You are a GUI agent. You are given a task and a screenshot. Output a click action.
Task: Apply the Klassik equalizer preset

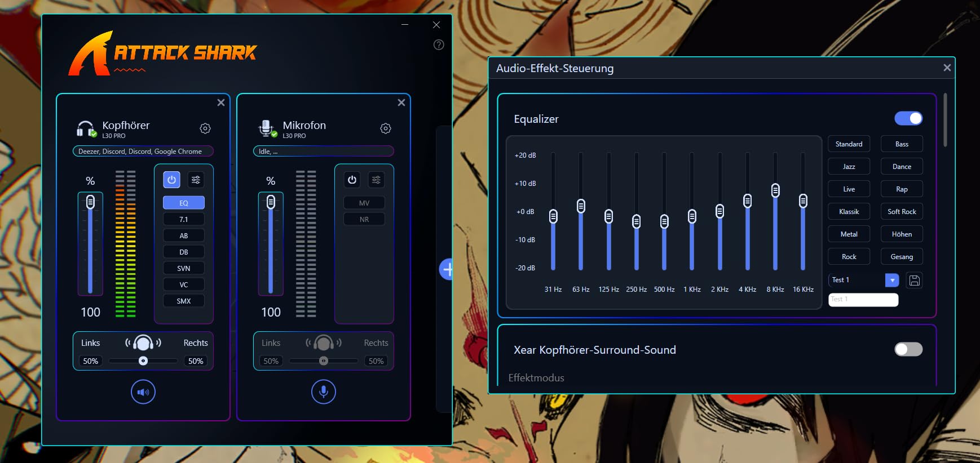point(849,211)
